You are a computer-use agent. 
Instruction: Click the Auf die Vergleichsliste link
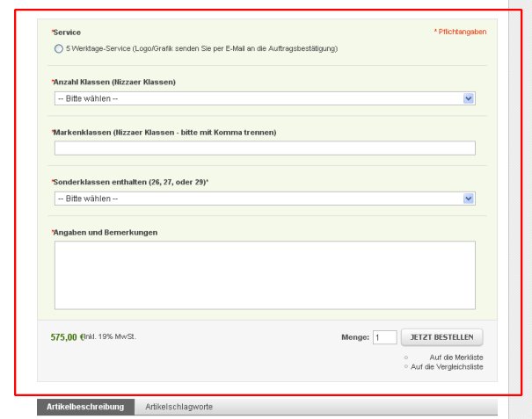coord(447,367)
